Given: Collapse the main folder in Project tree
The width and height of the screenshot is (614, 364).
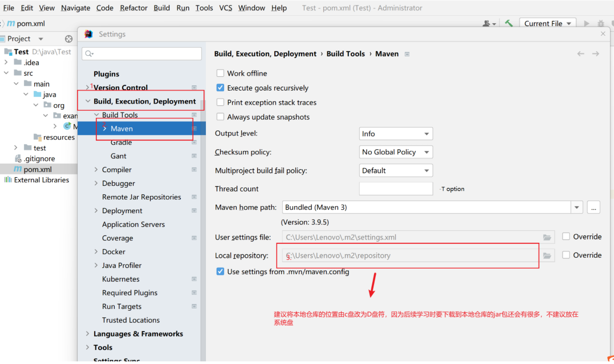Looking at the screenshot, I should (16, 84).
